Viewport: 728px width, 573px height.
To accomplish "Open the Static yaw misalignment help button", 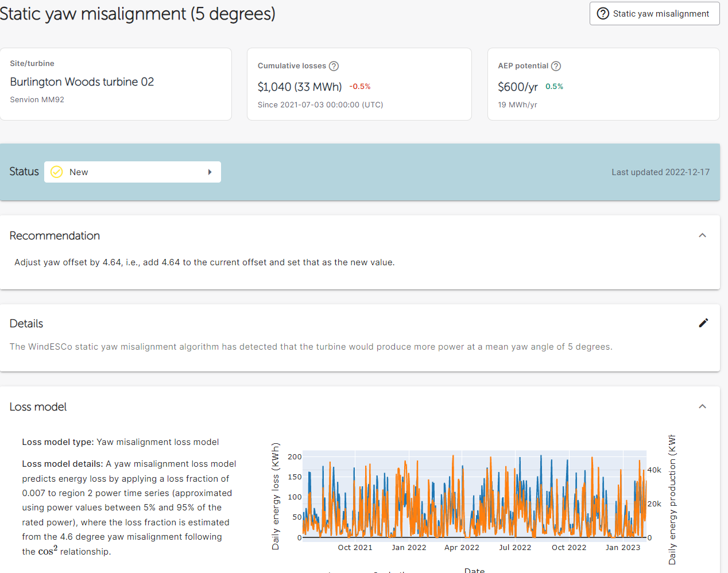I will [655, 14].
